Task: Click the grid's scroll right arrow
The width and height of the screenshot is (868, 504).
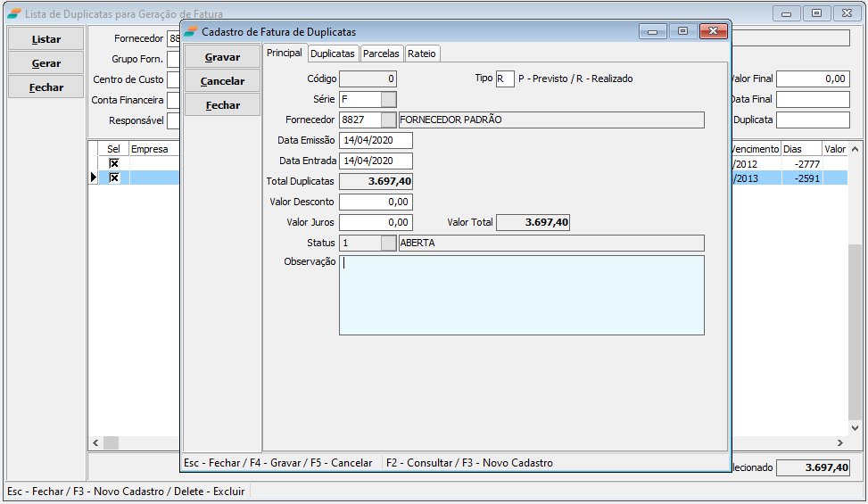Action: tap(839, 442)
